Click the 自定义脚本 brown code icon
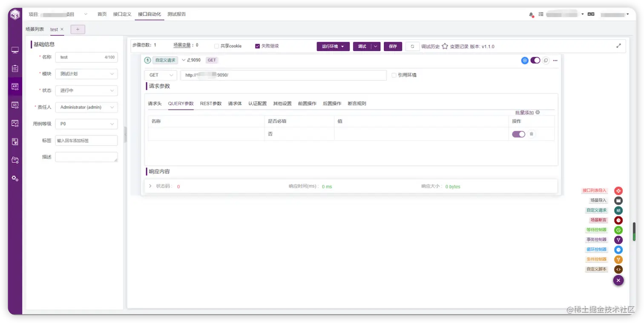This screenshot has height=323, width=644. (618, 269)
